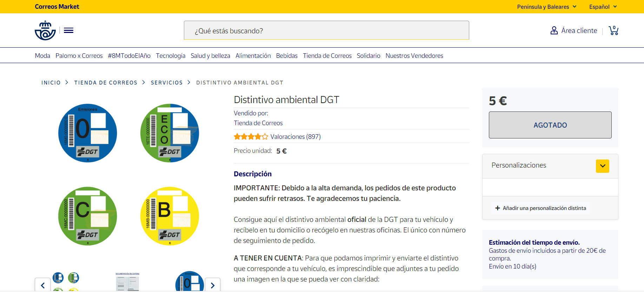Open the Tecnología menu category
The width and height of the screenshot is (644, 292).
[x=171, y=56]
